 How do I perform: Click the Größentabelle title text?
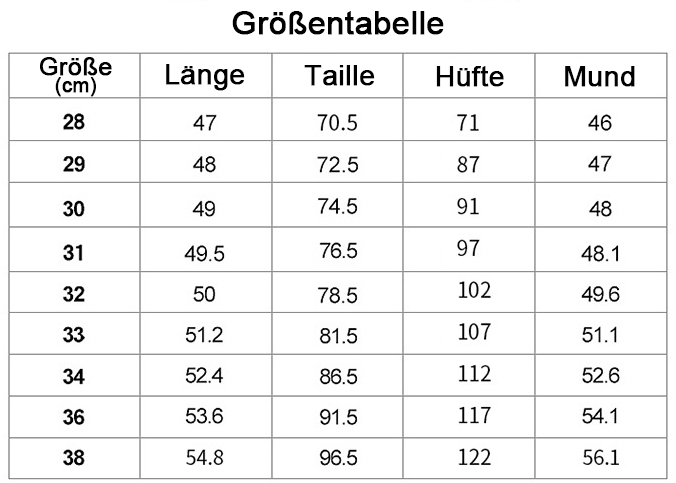pos(338,22)
